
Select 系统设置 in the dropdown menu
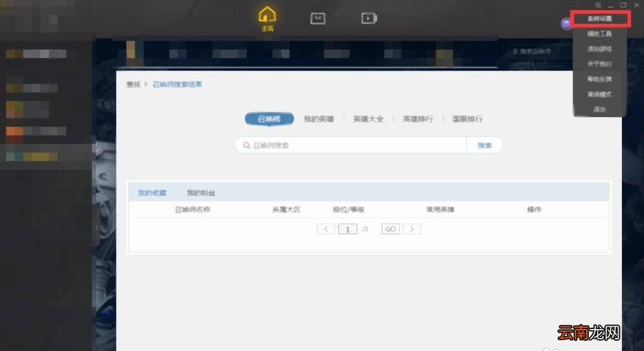click(599, 19)
